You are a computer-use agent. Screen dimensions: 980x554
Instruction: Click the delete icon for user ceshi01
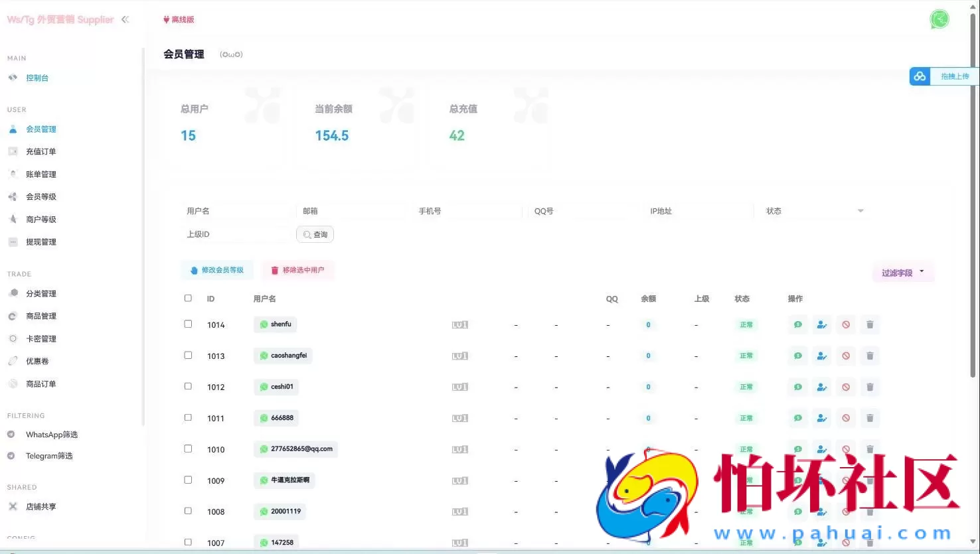click(870, 387)
